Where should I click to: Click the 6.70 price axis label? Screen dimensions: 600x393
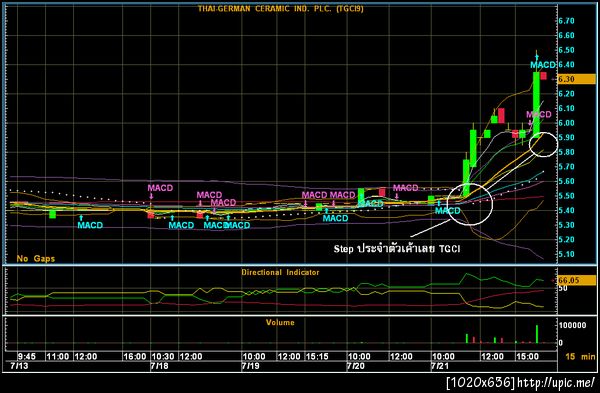(566, 21)
